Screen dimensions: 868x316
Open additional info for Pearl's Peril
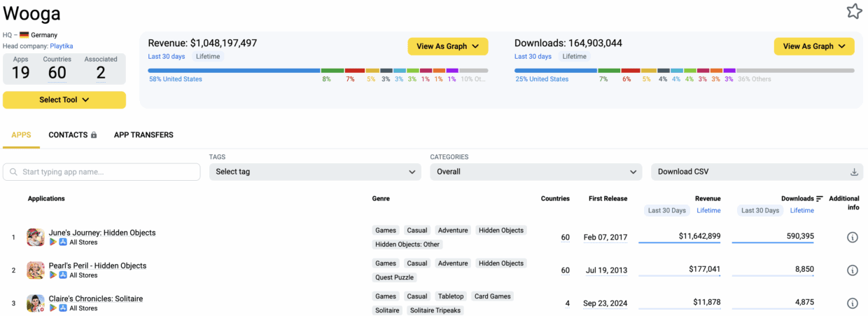pyautogui.click(x=853, y=270)
